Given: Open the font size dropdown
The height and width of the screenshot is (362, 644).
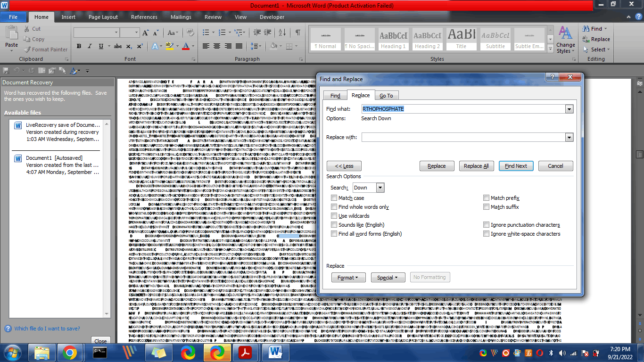Looking at the screenshot, I should pyautogui.click(x=136, y=33).
